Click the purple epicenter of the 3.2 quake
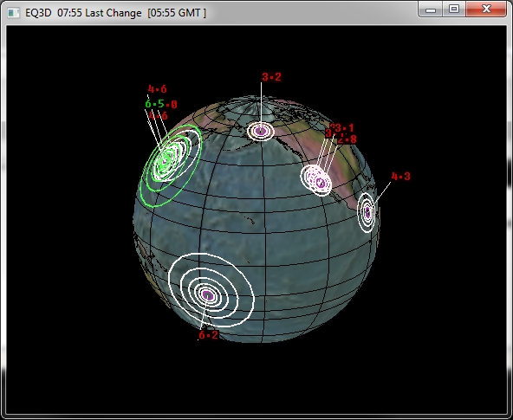This screenshot has height=420, width=513. [261, 131]
